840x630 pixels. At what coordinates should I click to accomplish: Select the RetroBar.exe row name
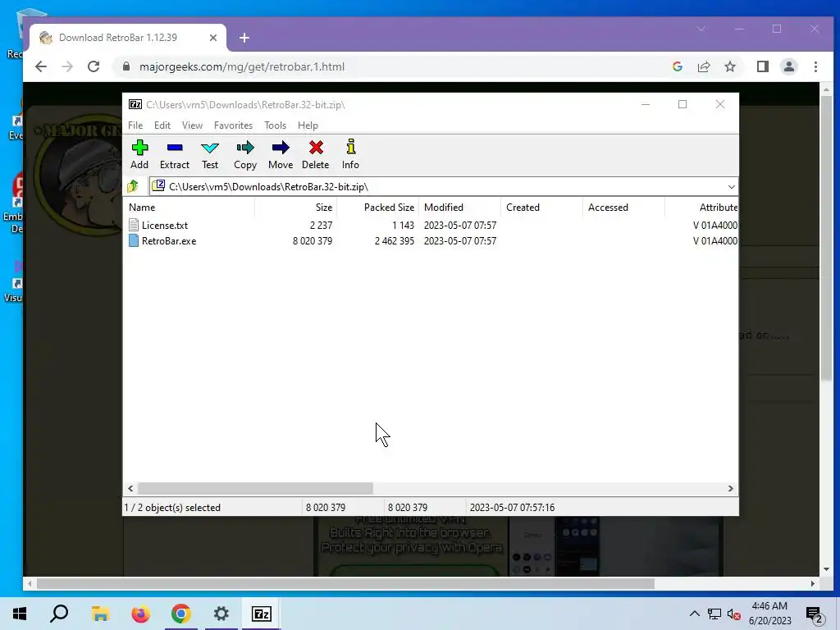pos(169,241)
